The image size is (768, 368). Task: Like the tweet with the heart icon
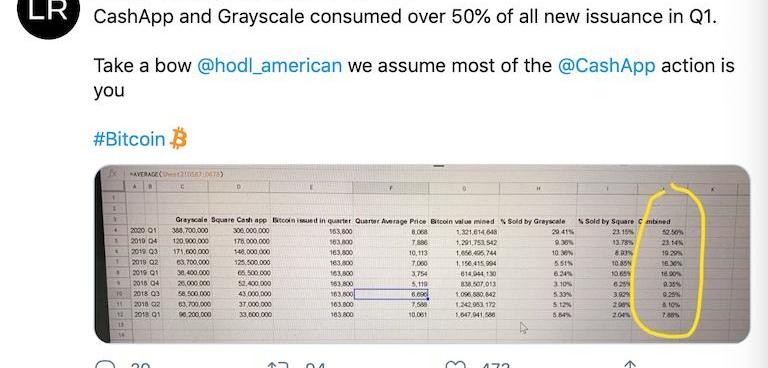(454, 365)
